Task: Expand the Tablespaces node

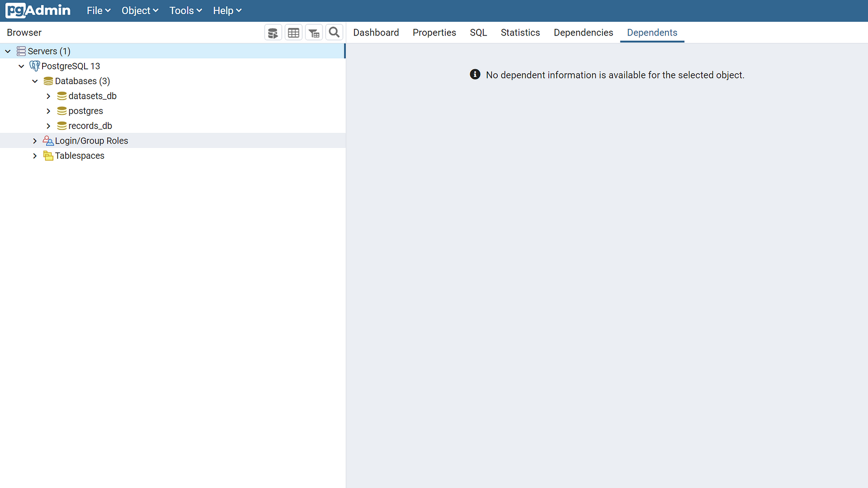Action: pyautogui.click(x=35, y=155)
